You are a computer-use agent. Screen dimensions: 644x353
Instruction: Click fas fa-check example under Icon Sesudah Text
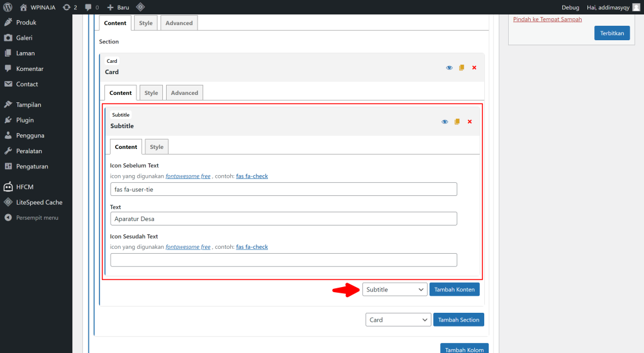[252, 247]
